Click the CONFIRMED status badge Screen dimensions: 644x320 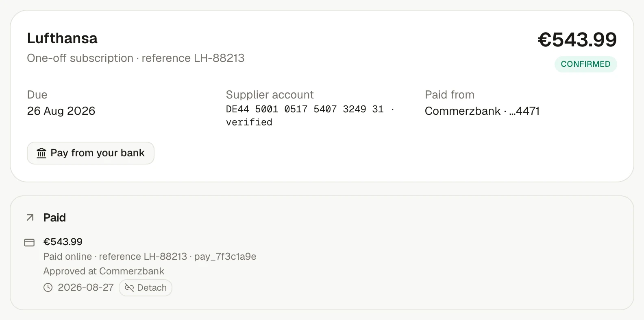click(585, 64)
